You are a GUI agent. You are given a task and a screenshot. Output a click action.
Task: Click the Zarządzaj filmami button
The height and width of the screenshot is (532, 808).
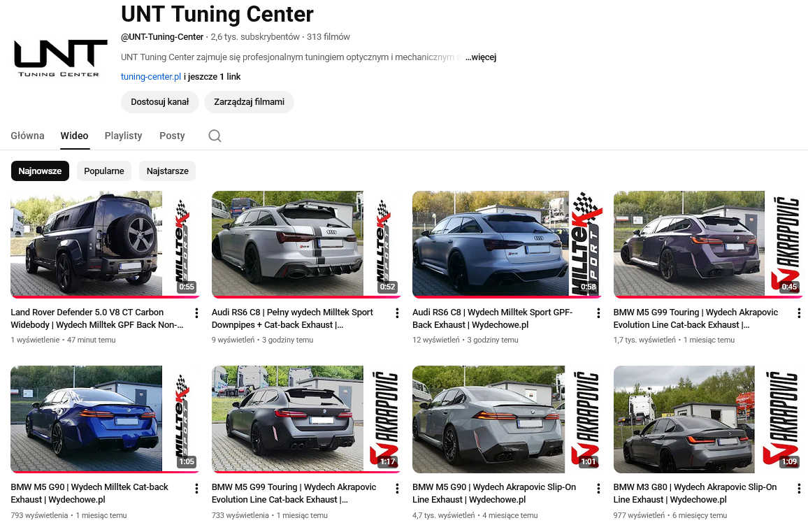(x=249, y=101)
